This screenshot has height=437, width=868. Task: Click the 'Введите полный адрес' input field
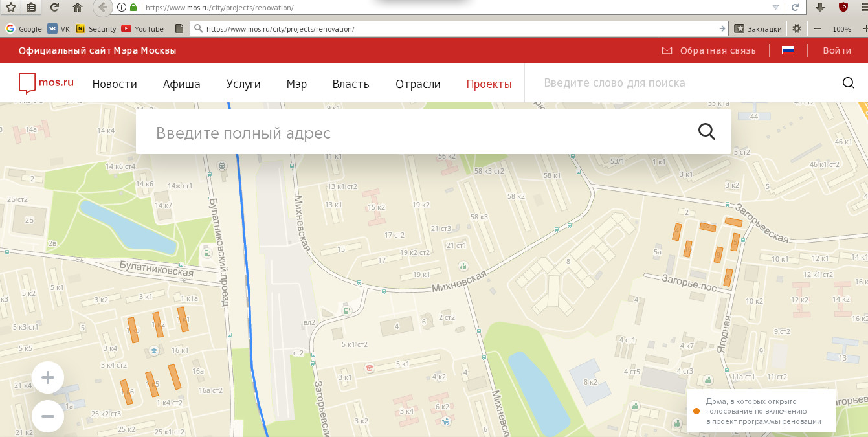[414, 133]
